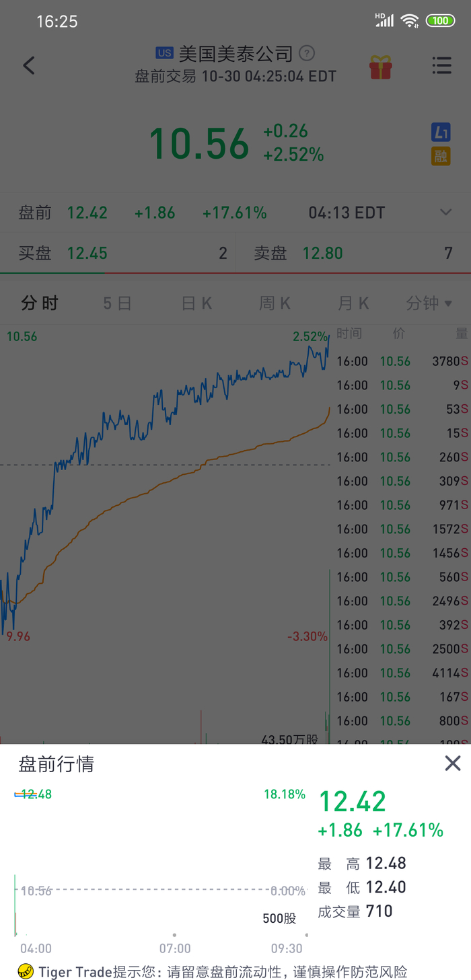Tap the 量 column header

462,334
